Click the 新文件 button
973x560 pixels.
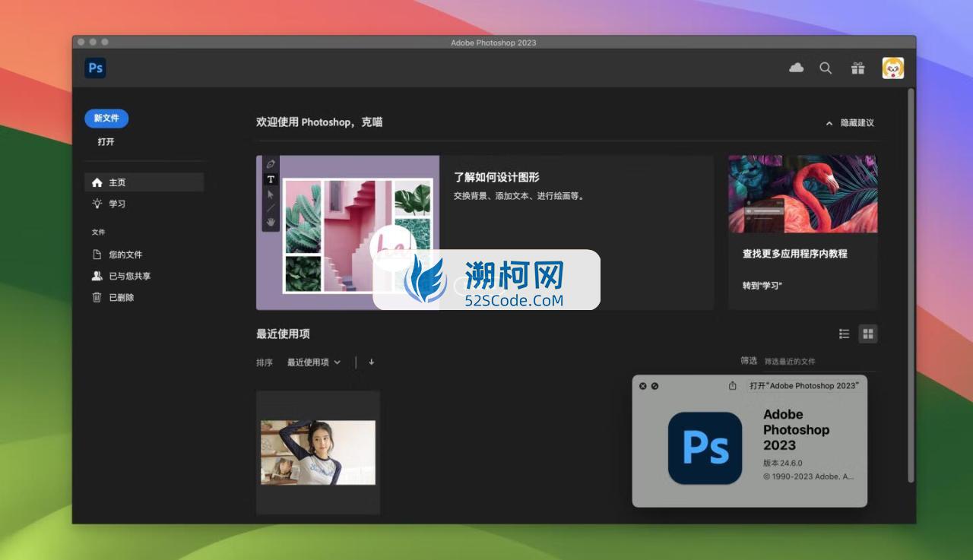point(106,119)
